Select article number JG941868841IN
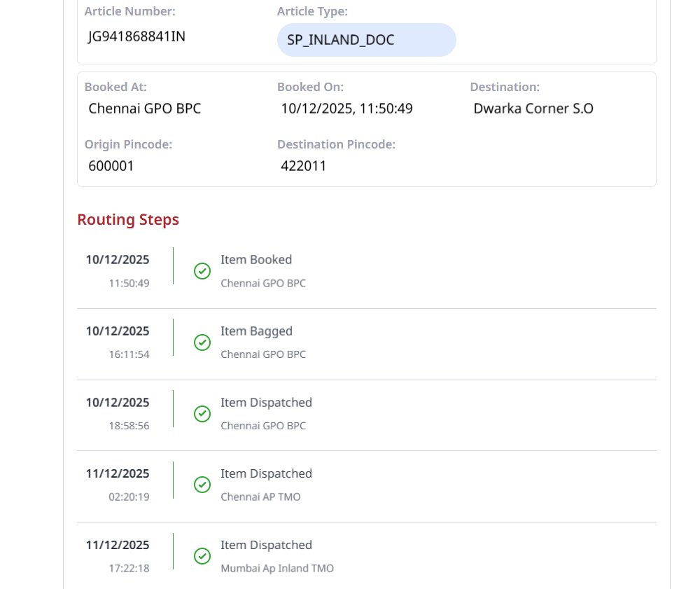This screenshot has height=589, width=700. pyautogui.click(x=136, y=36)
